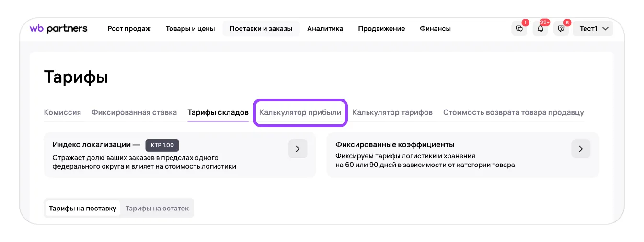
Task: Switch to the Фиксированная ставка tab
Action: point(134,113)
